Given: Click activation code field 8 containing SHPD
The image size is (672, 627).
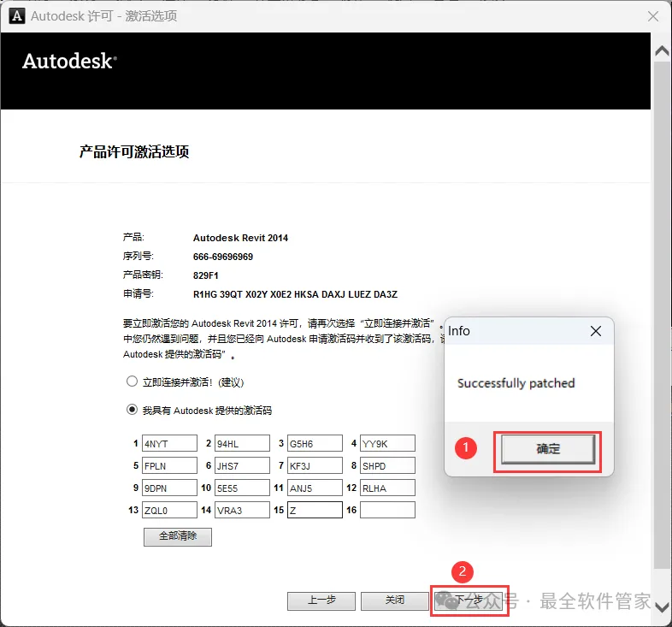Looking at the screenshot, I should pos(387,465).
